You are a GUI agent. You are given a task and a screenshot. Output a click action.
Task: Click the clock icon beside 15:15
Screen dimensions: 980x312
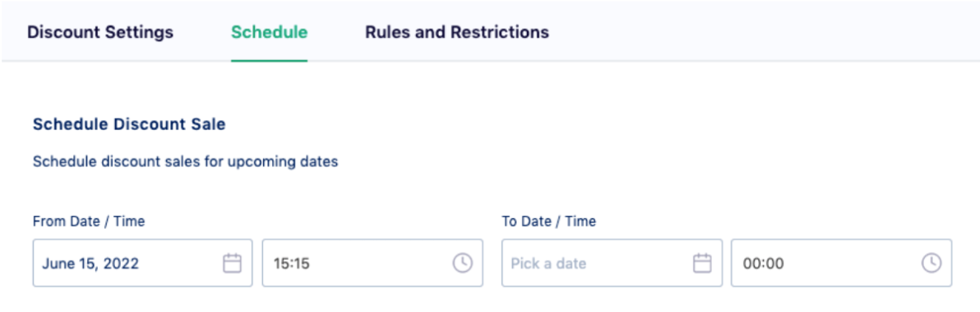(463, 263)
